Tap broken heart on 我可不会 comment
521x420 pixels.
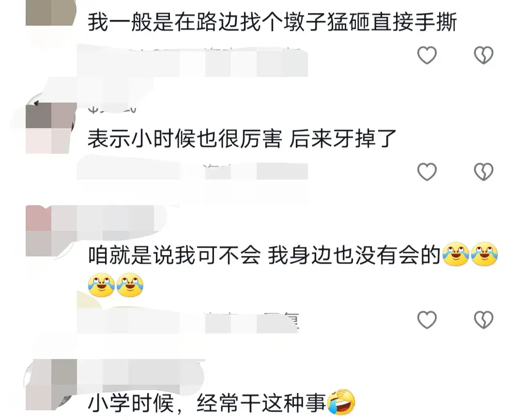(483, 319)
